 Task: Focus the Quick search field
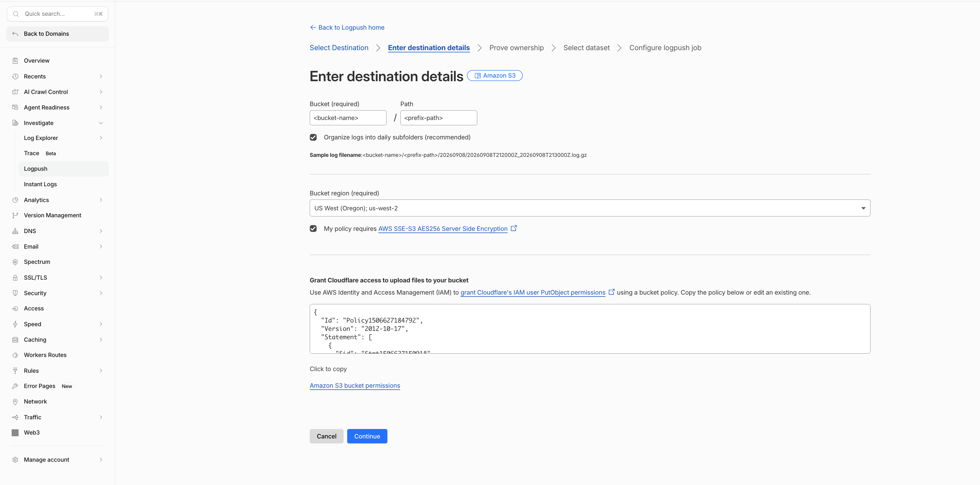57,14
